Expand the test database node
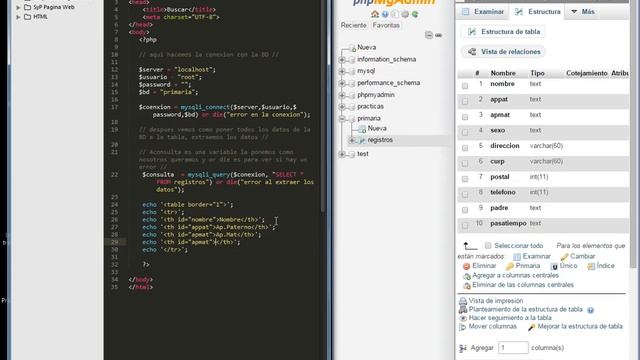 click(x=342, y=154)
